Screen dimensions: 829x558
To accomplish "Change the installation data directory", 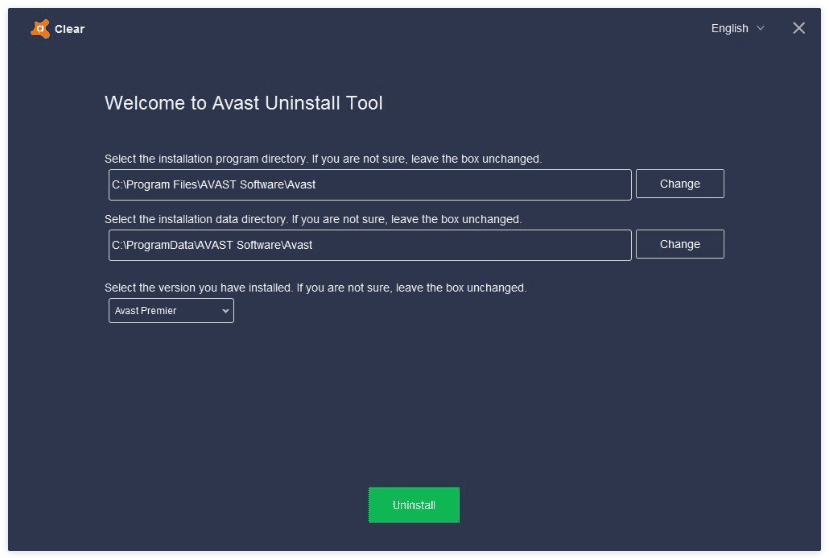I will [680, 244].
